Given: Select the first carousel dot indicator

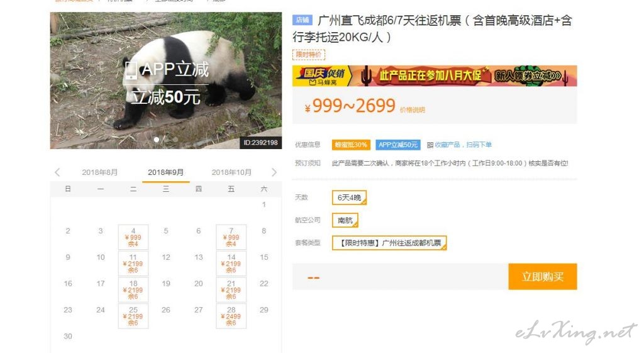Looking at the screenshot, I should (156, 140).
